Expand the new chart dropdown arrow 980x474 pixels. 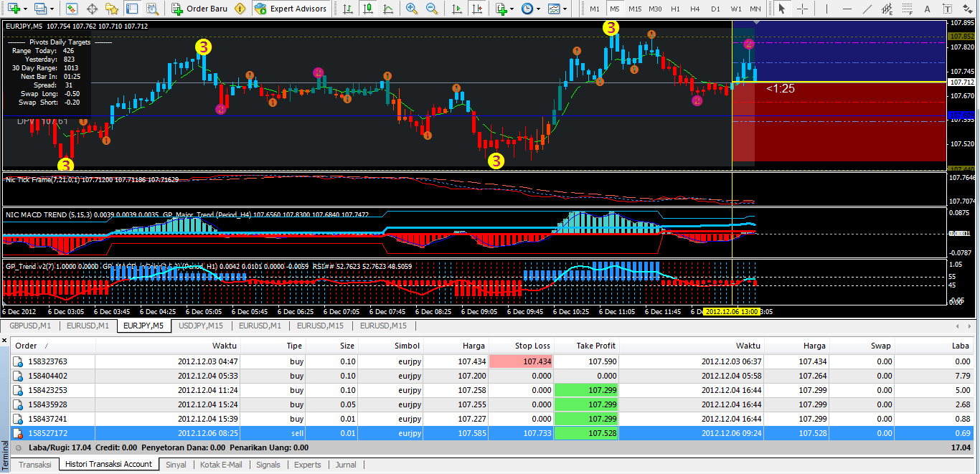tap(27, 9)
